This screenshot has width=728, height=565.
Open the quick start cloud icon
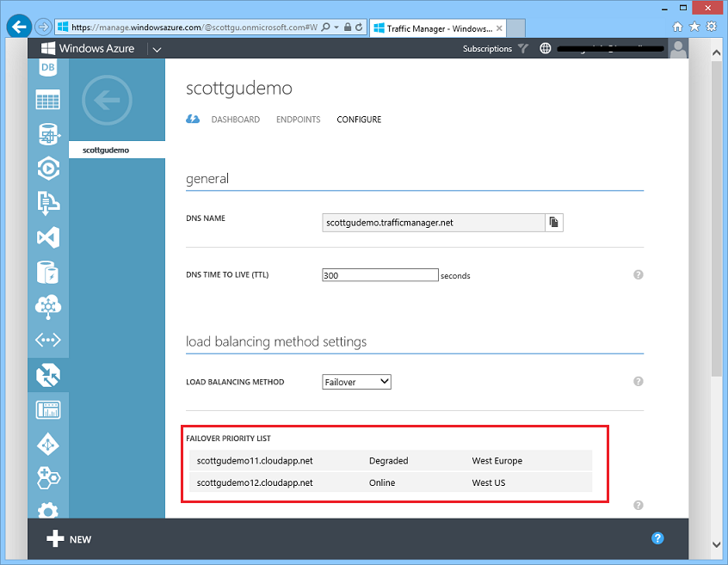point(193,120)
